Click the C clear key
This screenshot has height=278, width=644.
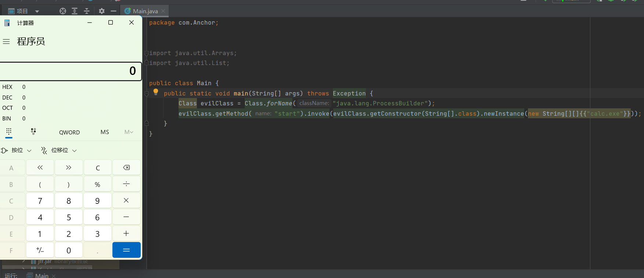click(x=98, y=167)
